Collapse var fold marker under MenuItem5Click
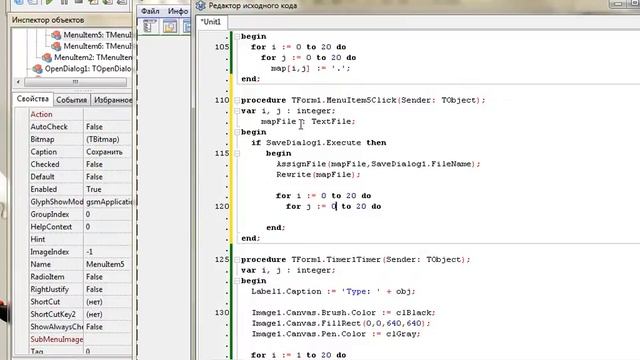The width and height of the screenshot is (640, 360). click(x=237, y=111)
